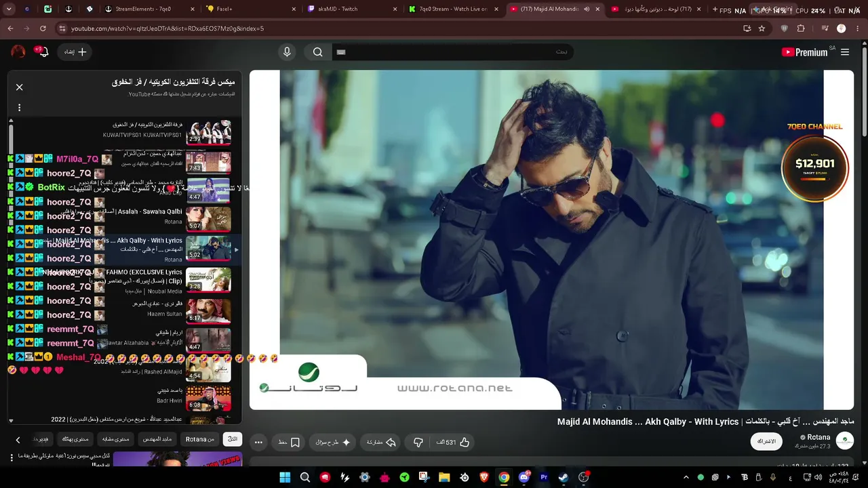
Task: Open the playlist three-dot options menu
Action: 19,107
